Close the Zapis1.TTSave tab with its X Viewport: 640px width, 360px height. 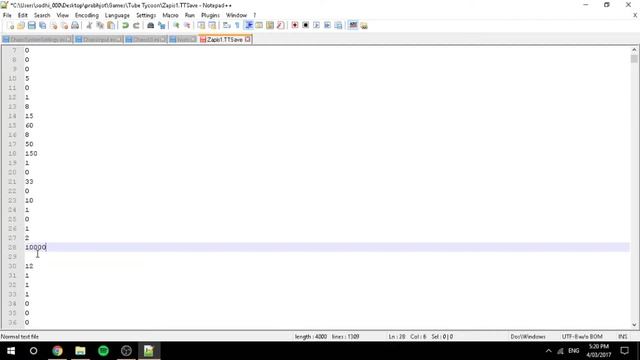pyautogui.click(x=247, y=40)
